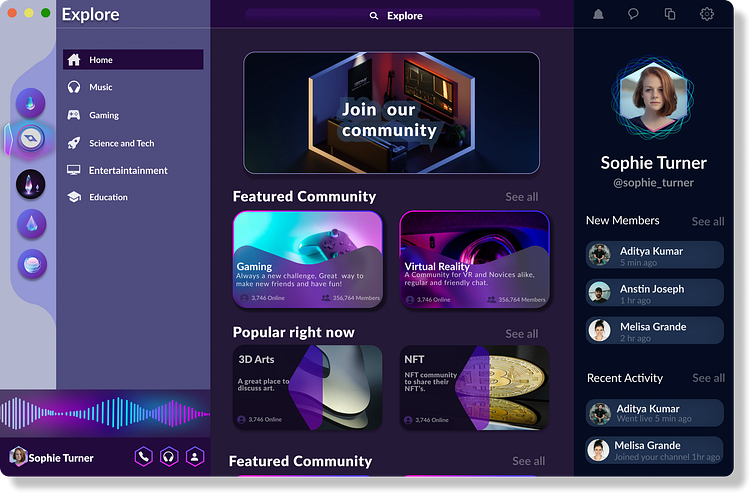Click the Home house icon
752x495 pixels.
tap(74, 60)
